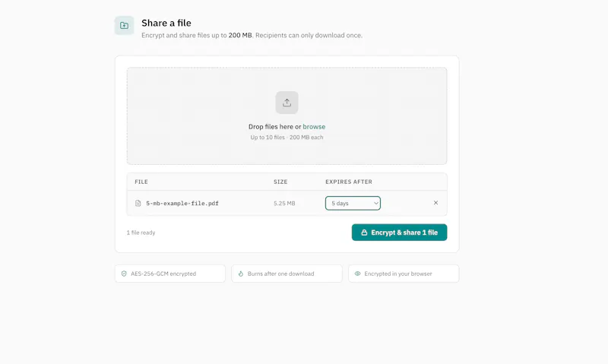Click the flame icon for Burns after one download
The width and height of the screenshot is (608, 364).
pos(241,274)
